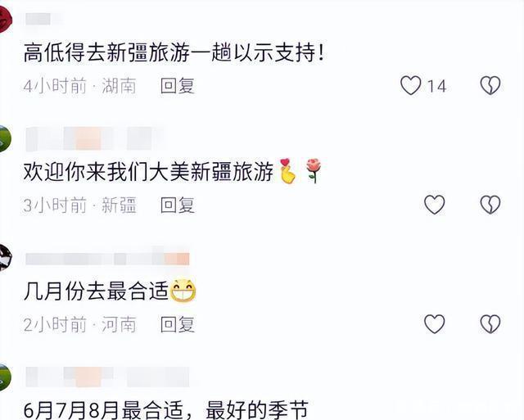Reply to the comment from Henan
524x420 pixels.
pos(178,324)
